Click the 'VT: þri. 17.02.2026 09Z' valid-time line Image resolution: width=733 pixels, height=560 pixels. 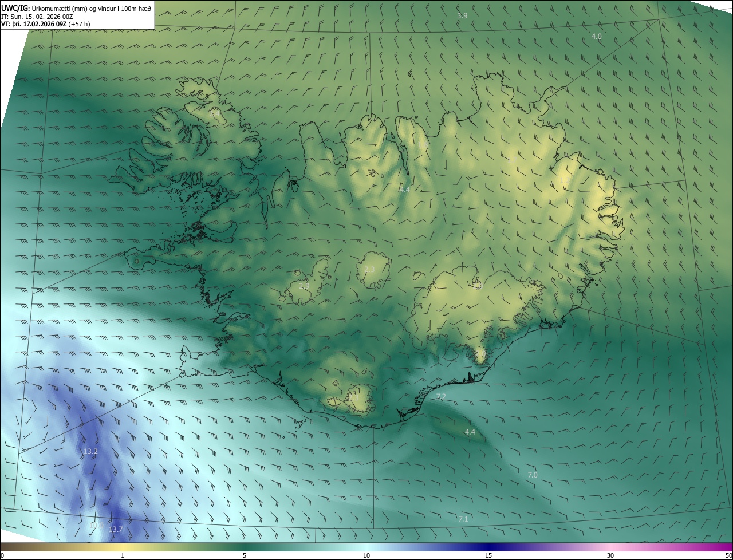pos(46,24)
